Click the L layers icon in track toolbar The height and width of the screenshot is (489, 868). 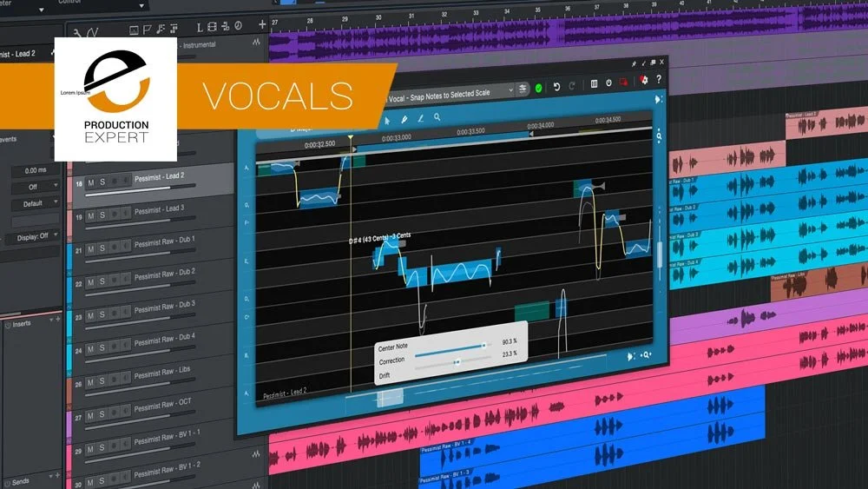tap(200, 28)
